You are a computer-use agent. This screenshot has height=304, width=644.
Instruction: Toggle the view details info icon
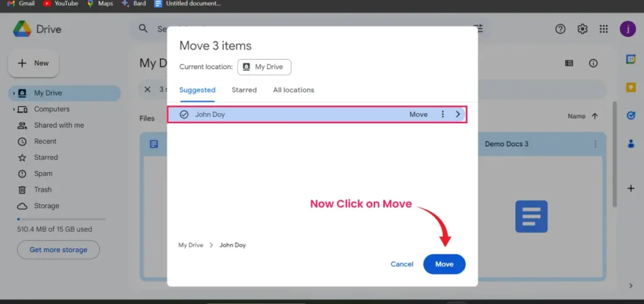593,63
